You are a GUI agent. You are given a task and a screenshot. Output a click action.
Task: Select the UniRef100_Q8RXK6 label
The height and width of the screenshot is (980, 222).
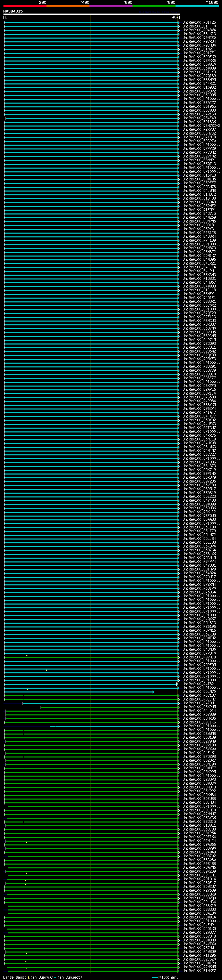pos(199,60)
